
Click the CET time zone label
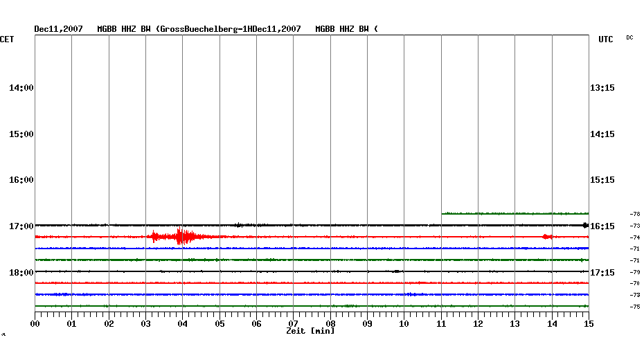[7, 39]
